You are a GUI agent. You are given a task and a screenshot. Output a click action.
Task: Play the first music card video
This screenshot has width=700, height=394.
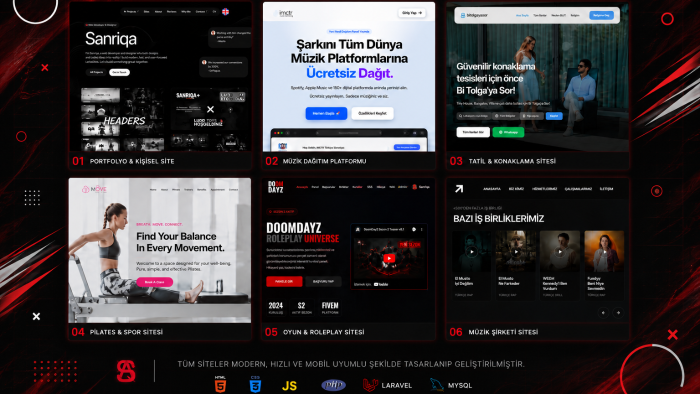(x=471, y=252)
